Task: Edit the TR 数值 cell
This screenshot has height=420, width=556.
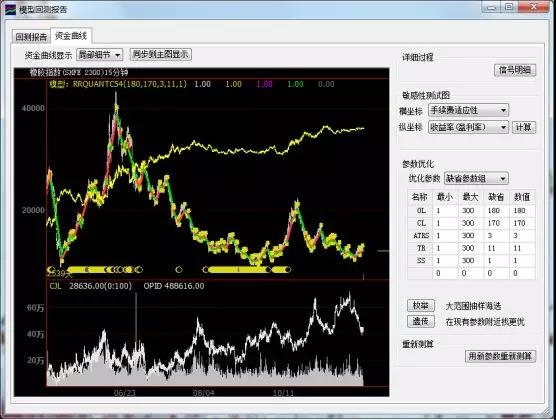Action: pos(523,248)
